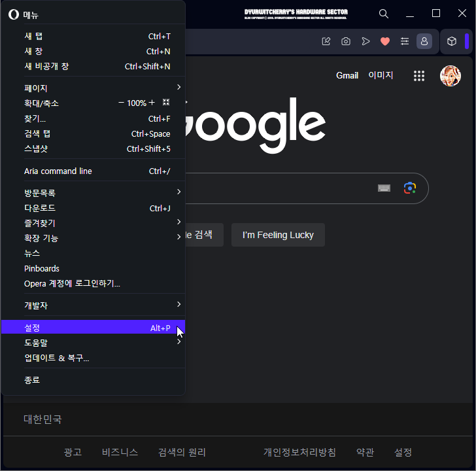The image size is (476, 471).
Task: Open the 설정 footer link
Action: coord(403,452)
